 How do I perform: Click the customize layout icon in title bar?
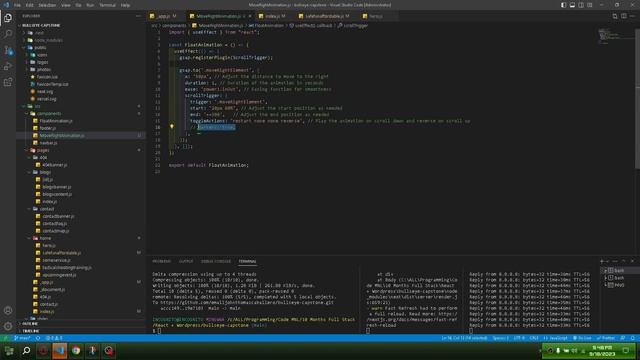point(590,5)
